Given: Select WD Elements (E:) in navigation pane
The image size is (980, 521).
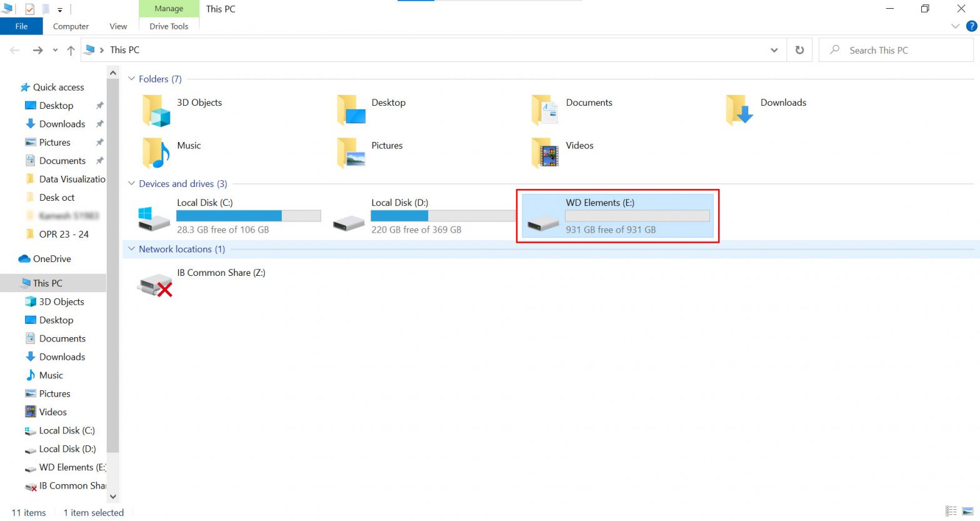Looking at the screenshot, I should (x=65, y=467).
